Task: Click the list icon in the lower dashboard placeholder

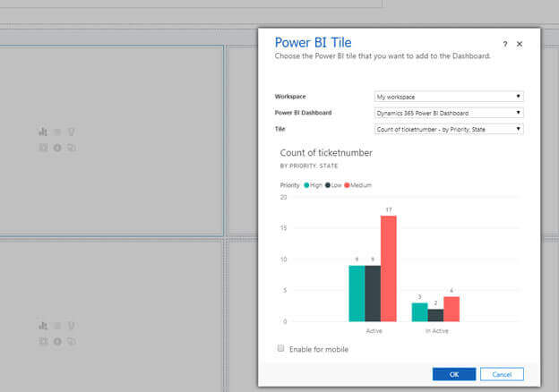Action: (x=57, y=326)
